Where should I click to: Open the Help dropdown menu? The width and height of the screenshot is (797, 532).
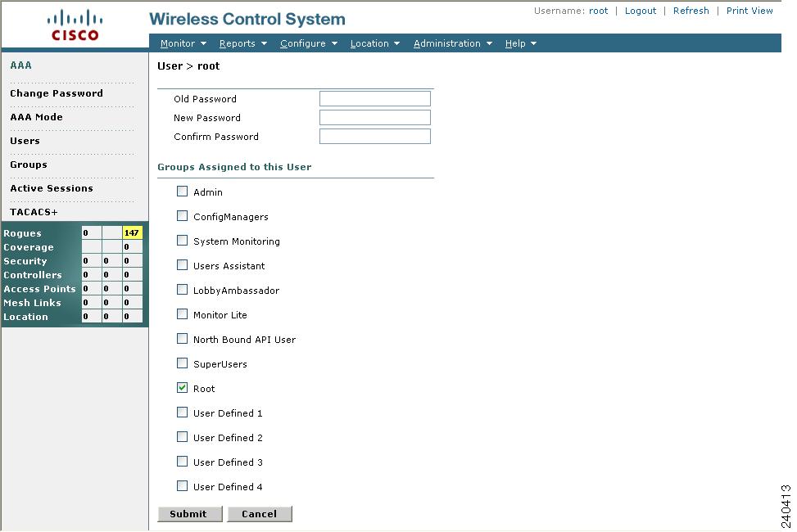521,43
